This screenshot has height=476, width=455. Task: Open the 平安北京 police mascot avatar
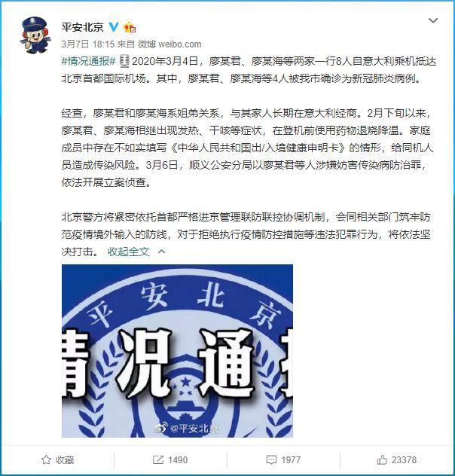pyautogui.click(x=35, y=35)
